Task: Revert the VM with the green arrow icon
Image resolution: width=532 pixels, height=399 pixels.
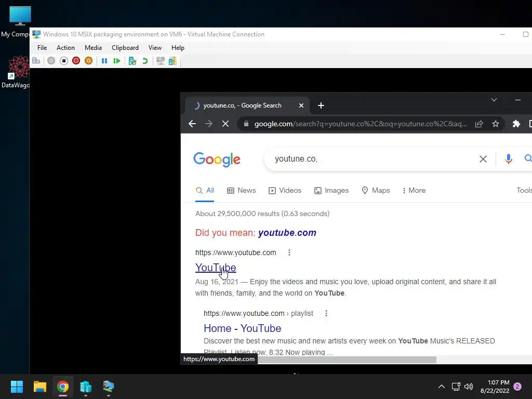Action: 145,61
